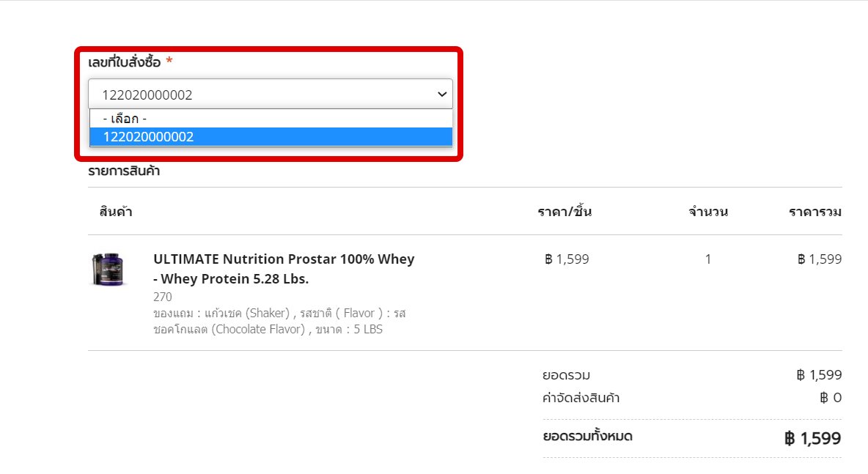Open the ULTIMATE Nutrition Prostar product title
868x474 pixels.
tap(284, 269)
